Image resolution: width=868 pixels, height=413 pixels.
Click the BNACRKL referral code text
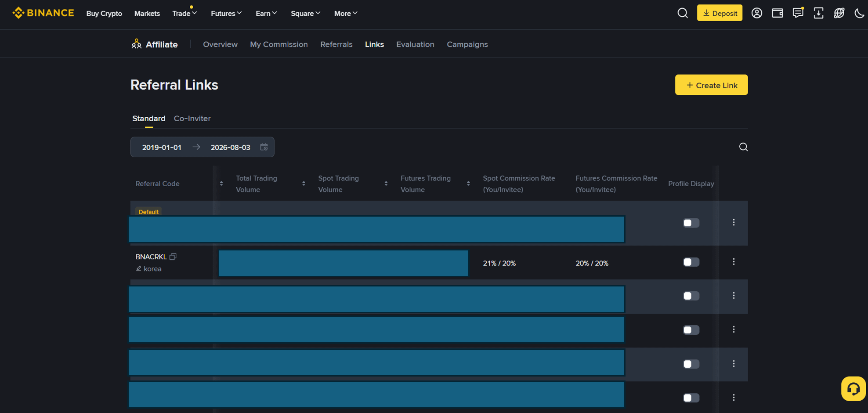151,257
